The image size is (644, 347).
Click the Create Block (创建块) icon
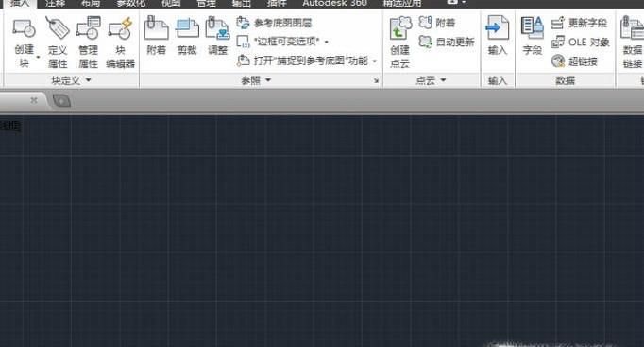(x=25, y=28)
